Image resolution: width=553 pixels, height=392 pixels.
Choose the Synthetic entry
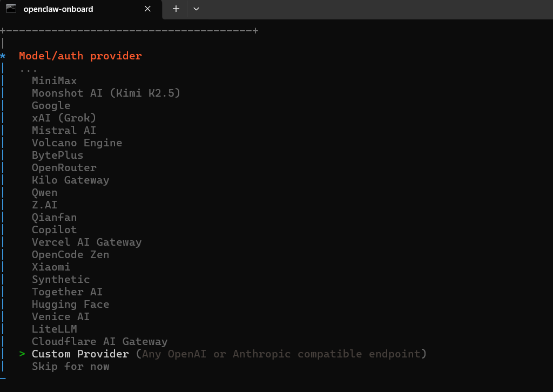(x=60, y=280)
